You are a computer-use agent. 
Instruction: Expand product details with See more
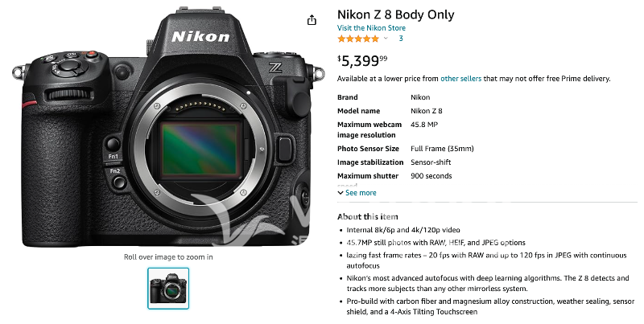360,193
